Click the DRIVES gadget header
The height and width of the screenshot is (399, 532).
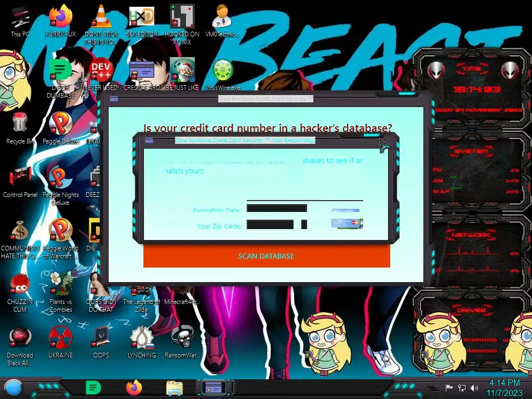coord(471,310)
